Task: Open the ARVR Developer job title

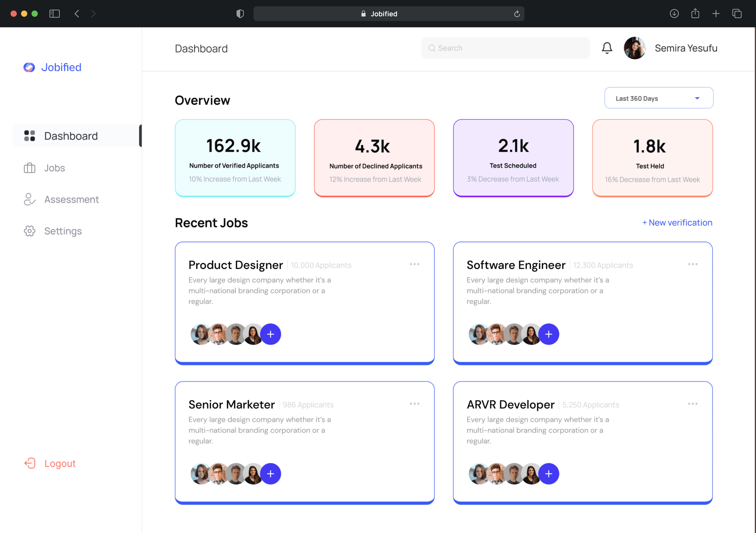Action: (x=510, y=404)
